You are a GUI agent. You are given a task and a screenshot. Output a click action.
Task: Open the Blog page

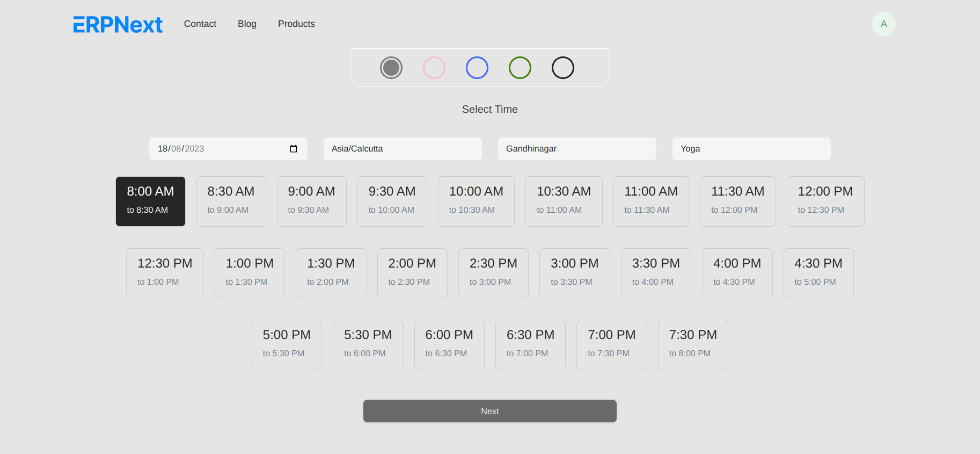[x=247, y=24]
